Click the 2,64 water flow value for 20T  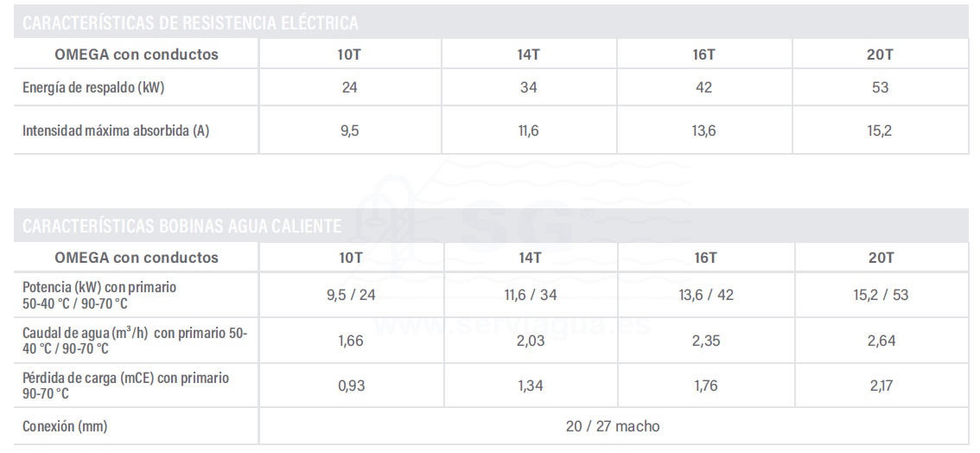[x=881, y=341]
